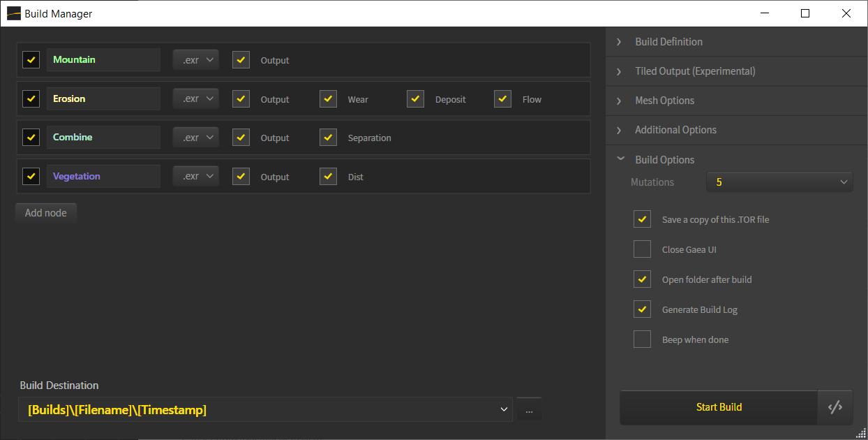Click the resize grip in bottom-right corner
The width and height of the screenshot is (868, 440).
pyautogui.click(x=860, y=433)
